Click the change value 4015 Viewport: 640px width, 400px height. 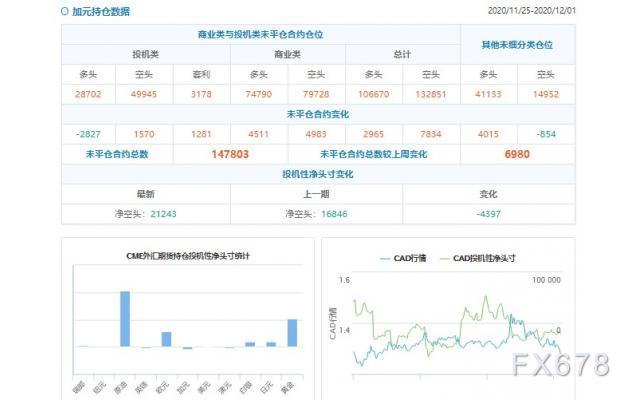(488, 134)
